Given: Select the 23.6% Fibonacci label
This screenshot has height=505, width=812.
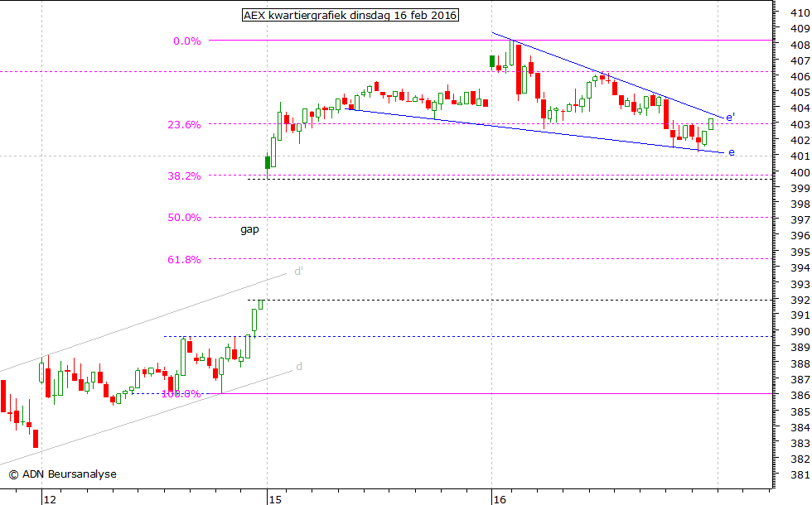Looking at the screenshot, I should 184,124.
